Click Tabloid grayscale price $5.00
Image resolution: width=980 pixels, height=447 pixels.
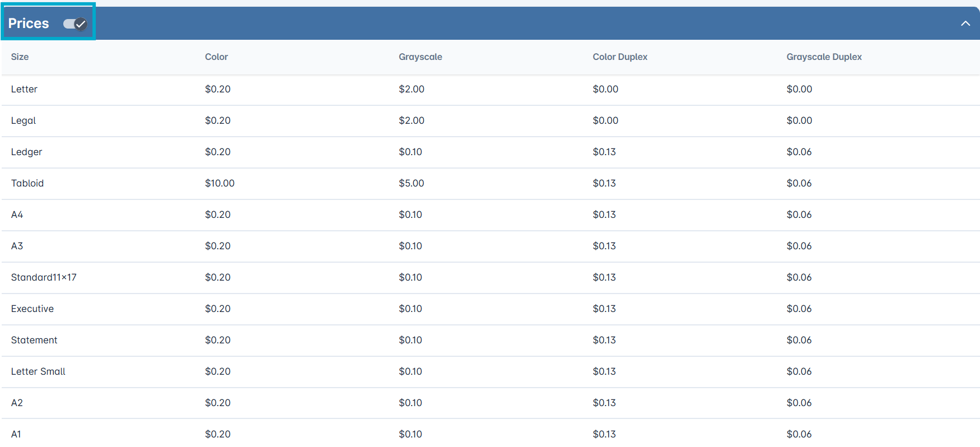click(x=411, y=183)
